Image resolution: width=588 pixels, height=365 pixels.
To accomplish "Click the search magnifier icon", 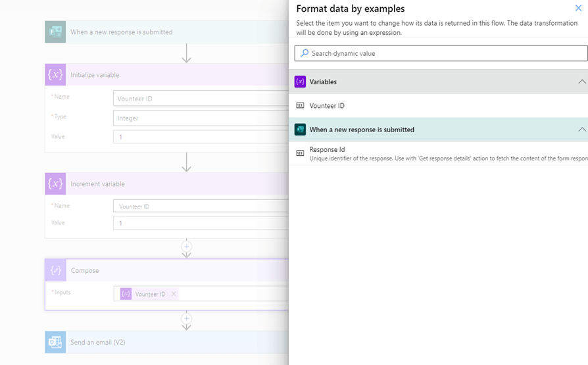I will click(304, 53).
